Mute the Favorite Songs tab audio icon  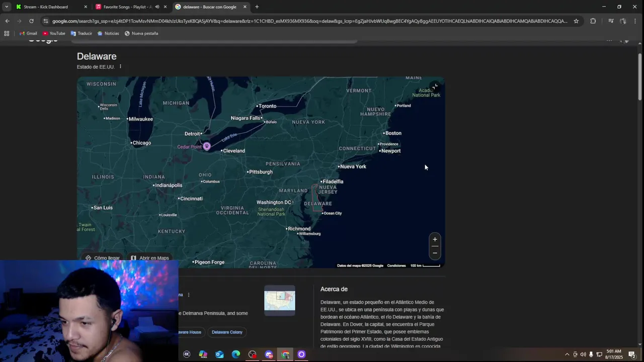[157, 7]
